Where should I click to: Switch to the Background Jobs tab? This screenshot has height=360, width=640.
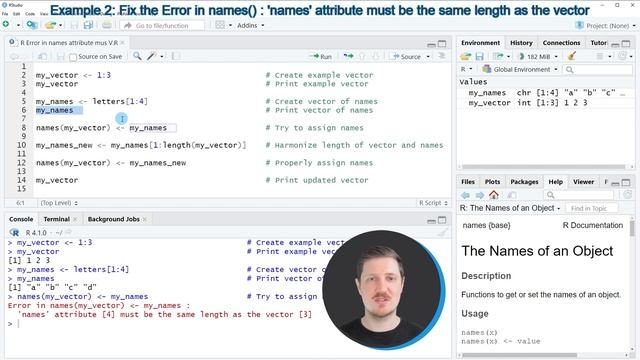pos(114,219)
